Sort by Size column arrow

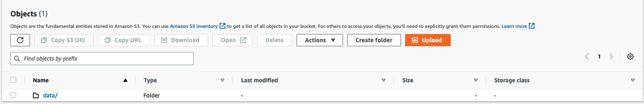[476, 80]
